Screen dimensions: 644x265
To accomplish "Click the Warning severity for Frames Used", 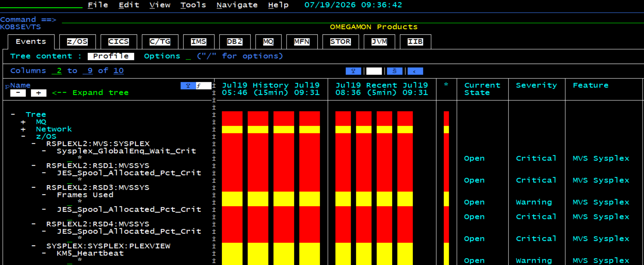I will (534, 202).
